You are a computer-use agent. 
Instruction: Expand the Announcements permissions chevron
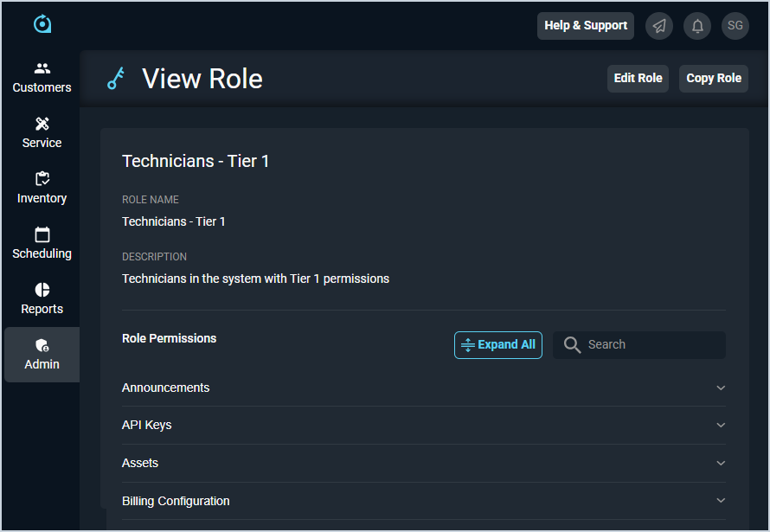click(721, 388)
